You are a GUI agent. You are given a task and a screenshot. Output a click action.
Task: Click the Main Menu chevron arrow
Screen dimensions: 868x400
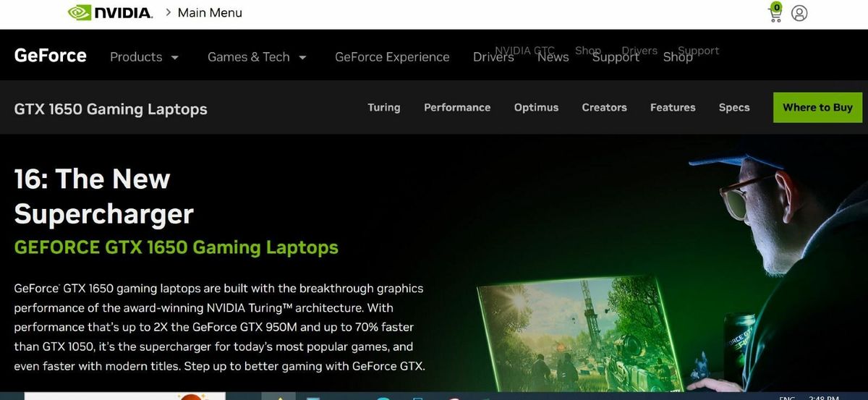pyautogui.click(x=168, y=12)
